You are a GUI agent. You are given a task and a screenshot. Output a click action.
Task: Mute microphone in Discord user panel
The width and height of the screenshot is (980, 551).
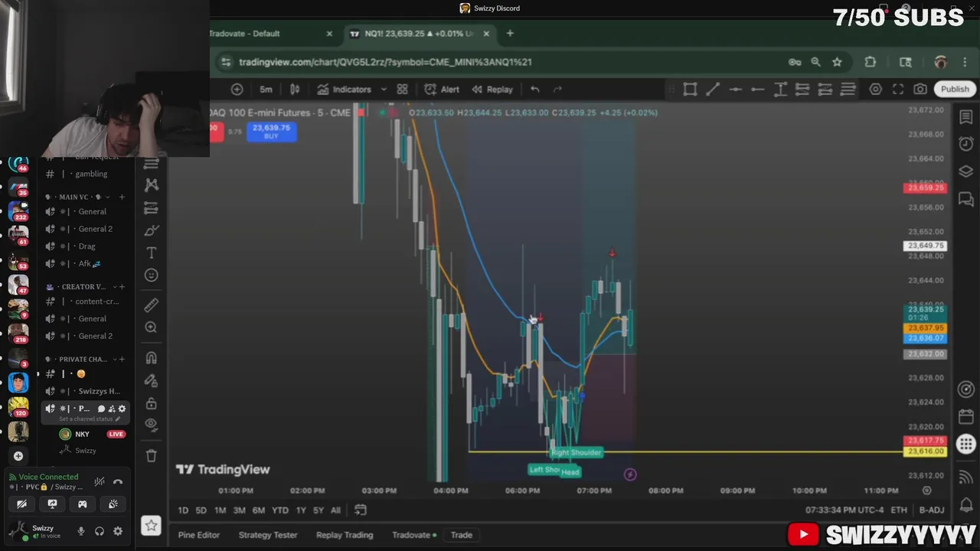click(x=81, y=531)
